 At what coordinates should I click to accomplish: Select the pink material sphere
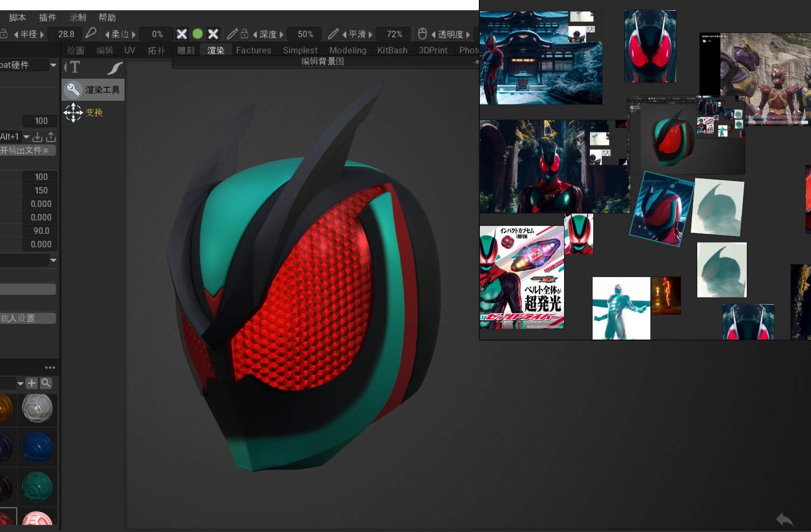tap(37, 518)
